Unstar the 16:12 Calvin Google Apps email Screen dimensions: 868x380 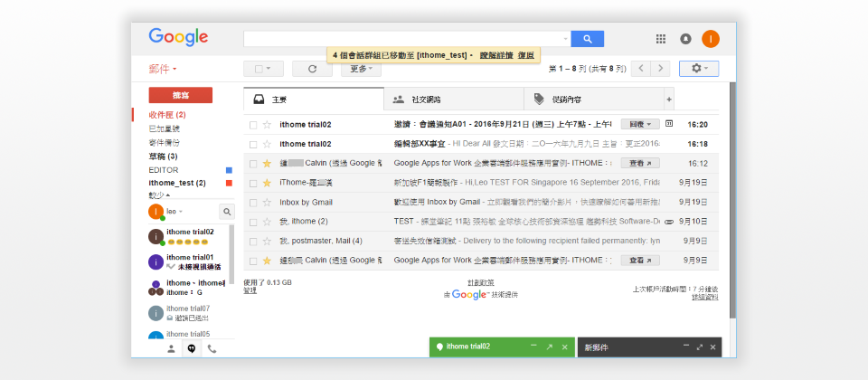(x=267, y=164)
